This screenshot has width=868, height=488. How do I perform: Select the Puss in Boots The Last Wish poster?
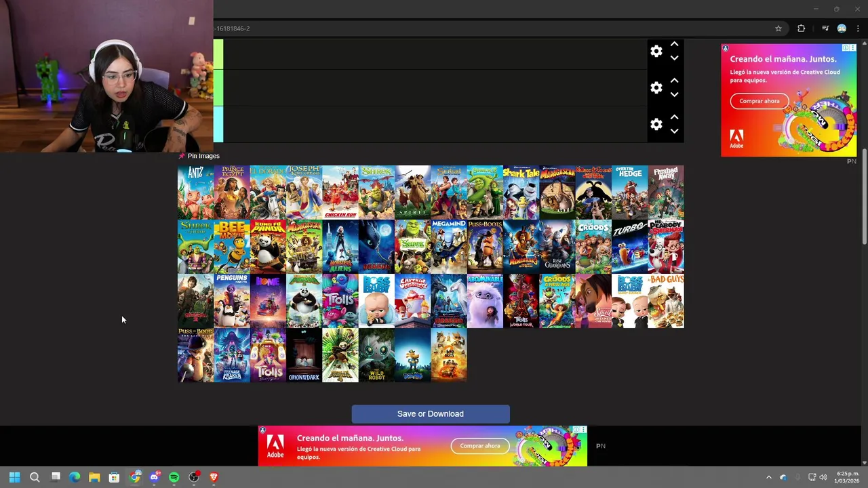(x=195, y=355)
